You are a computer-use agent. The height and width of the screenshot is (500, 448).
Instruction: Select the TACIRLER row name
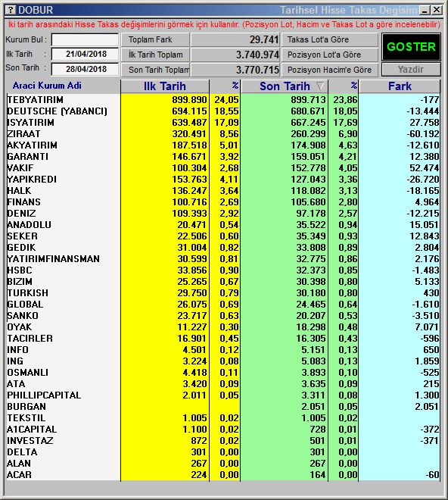30,339
